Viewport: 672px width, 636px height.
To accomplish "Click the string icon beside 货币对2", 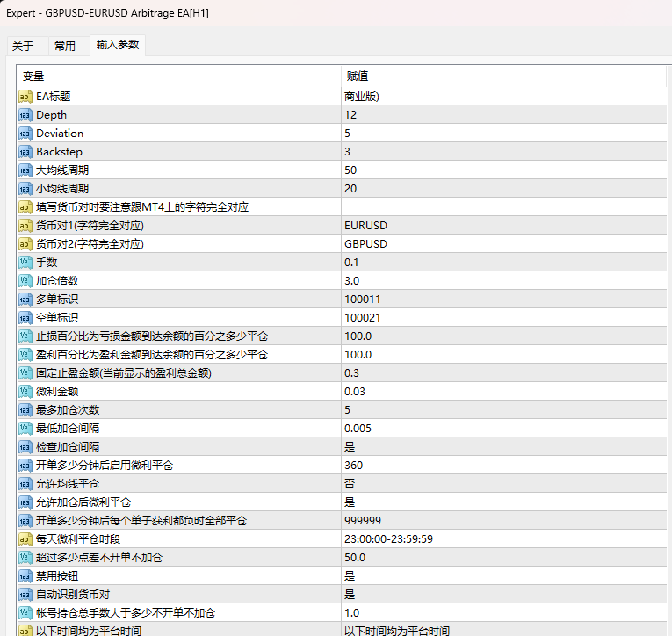I will (x=25, y=244).
